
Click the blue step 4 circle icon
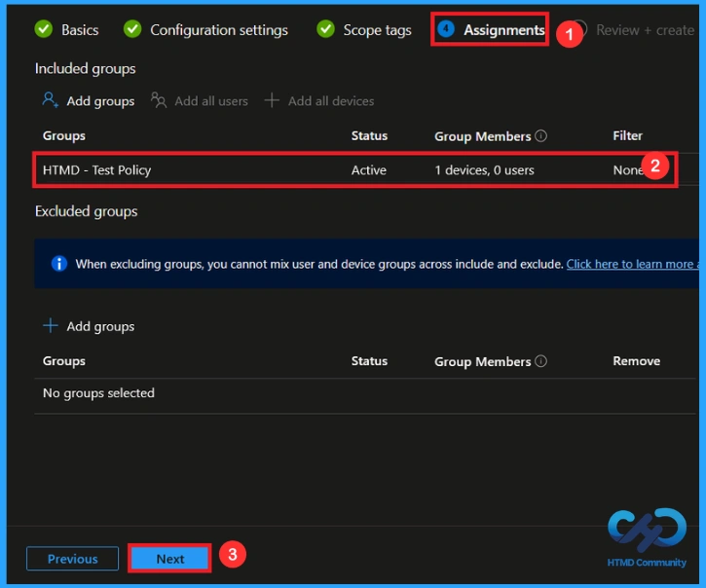point(446,29)
